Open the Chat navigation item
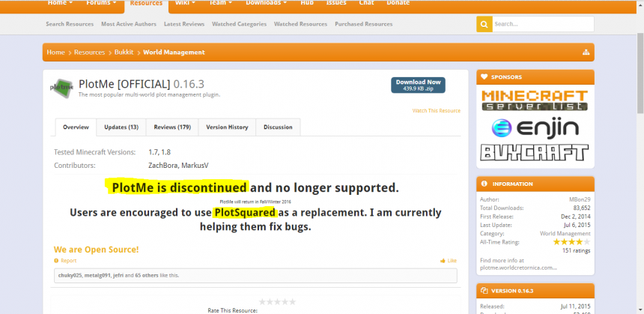644x314 pixels. (x=366, y=3)
